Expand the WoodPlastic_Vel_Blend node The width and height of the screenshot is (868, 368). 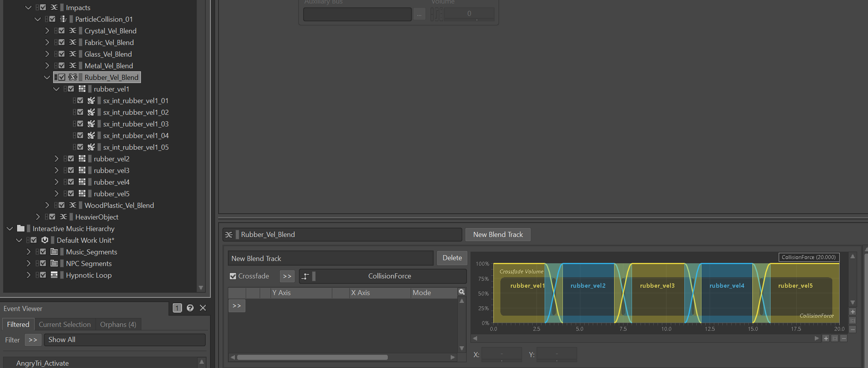(x=47, y=205)
